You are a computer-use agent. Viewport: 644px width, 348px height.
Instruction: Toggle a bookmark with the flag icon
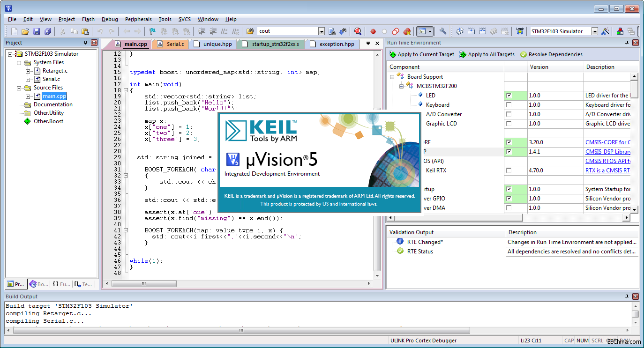click(x=152, y=31)
